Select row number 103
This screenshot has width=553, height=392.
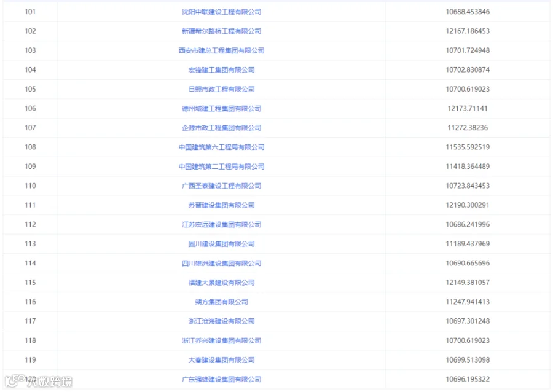click(30, 50)
